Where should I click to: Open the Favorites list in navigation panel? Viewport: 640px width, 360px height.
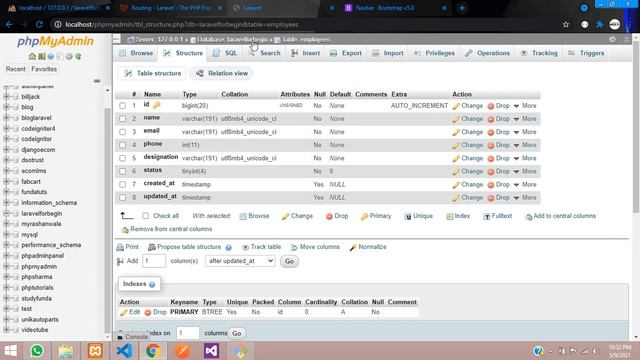pos(44,69)
